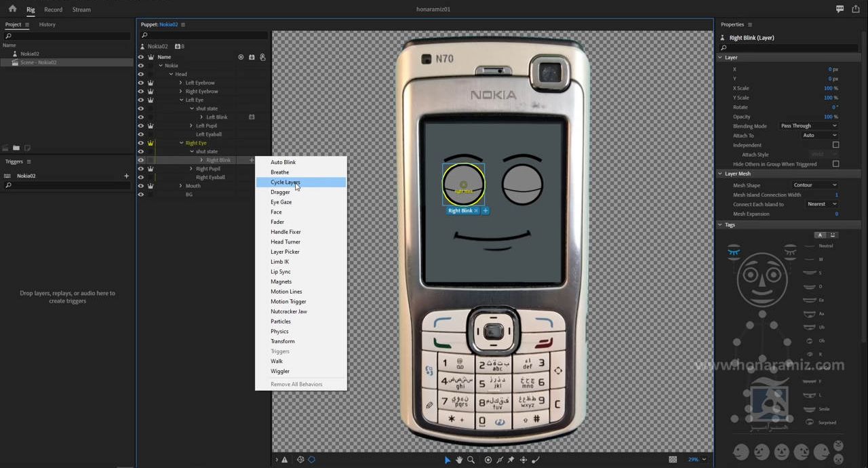Open the Attach To Auto dropdown
The width and height of the screenshot is (868, 468).
(x=820, y=135)
